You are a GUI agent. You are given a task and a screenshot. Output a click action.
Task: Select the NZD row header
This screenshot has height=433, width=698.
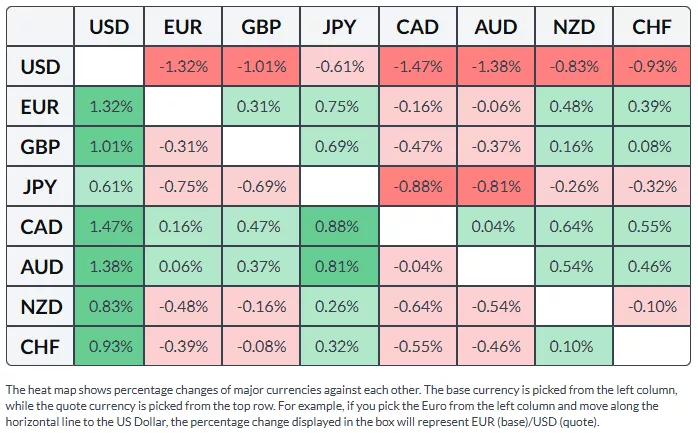[41, 307]
